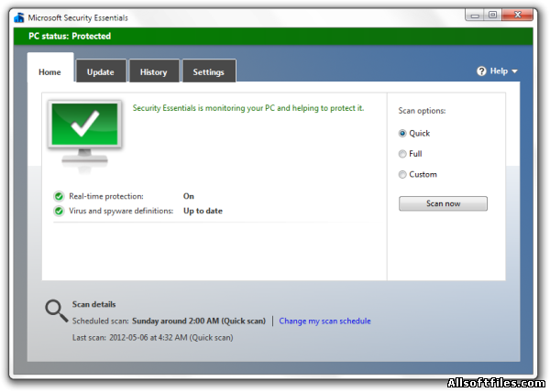Click the Scan details heading

coord(94,304)
